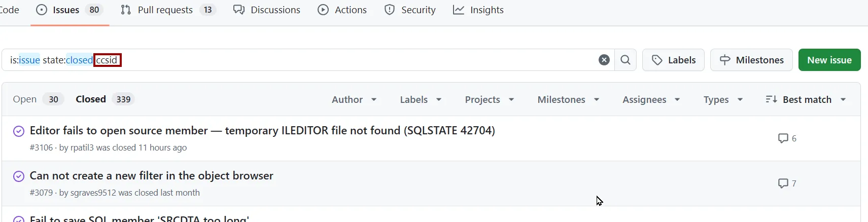Click the magnifier search button

pyautogui.click(x=626, y=60)
